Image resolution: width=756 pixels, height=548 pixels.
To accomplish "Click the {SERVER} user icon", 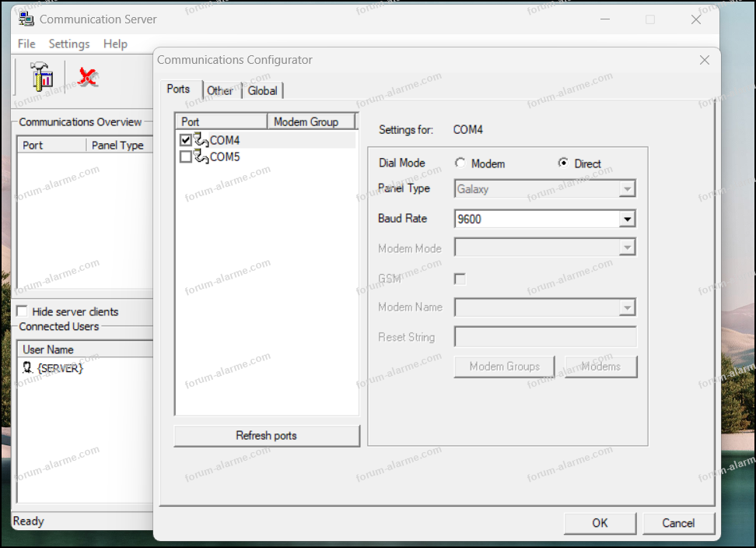I will click(x=28, y=368).
